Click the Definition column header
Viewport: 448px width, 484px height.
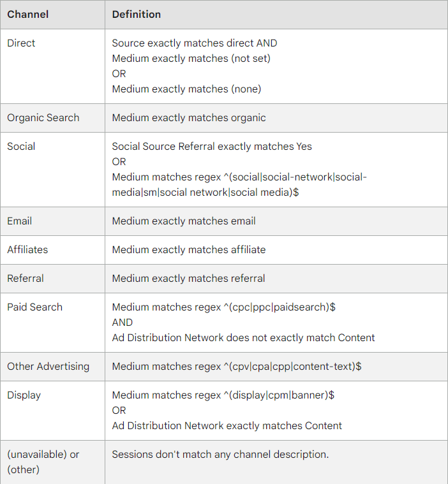click(x=136, y=14)
